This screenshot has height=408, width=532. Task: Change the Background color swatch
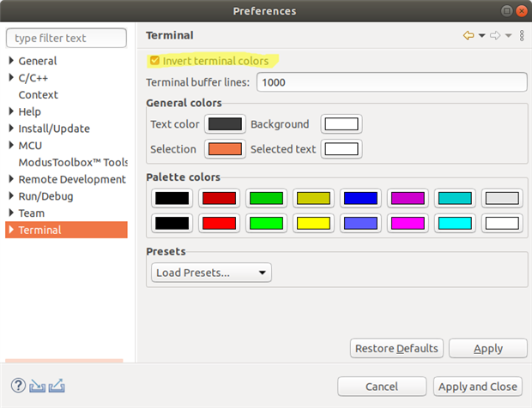click(342, 124)
